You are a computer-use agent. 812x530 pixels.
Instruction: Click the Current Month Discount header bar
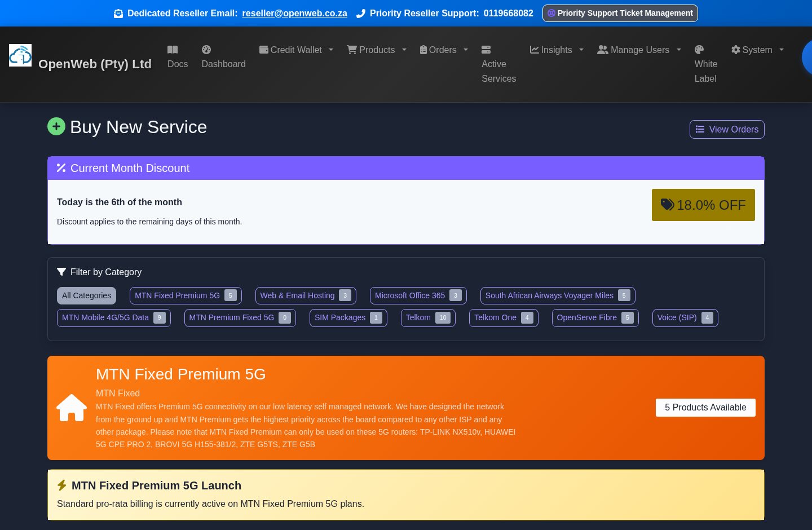click(406, 168)
